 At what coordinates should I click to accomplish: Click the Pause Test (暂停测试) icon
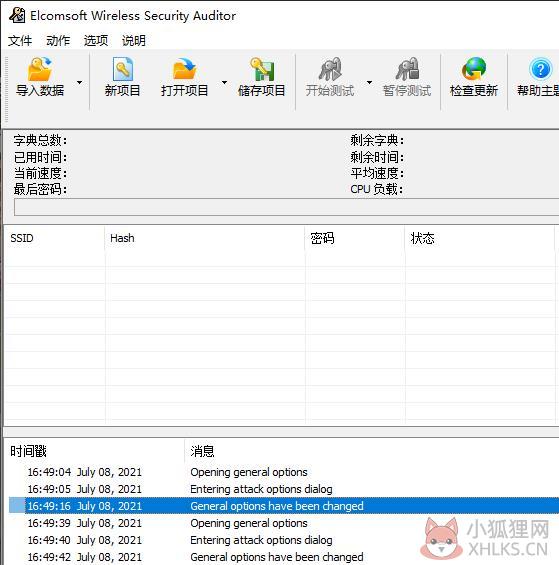(407, 69)
